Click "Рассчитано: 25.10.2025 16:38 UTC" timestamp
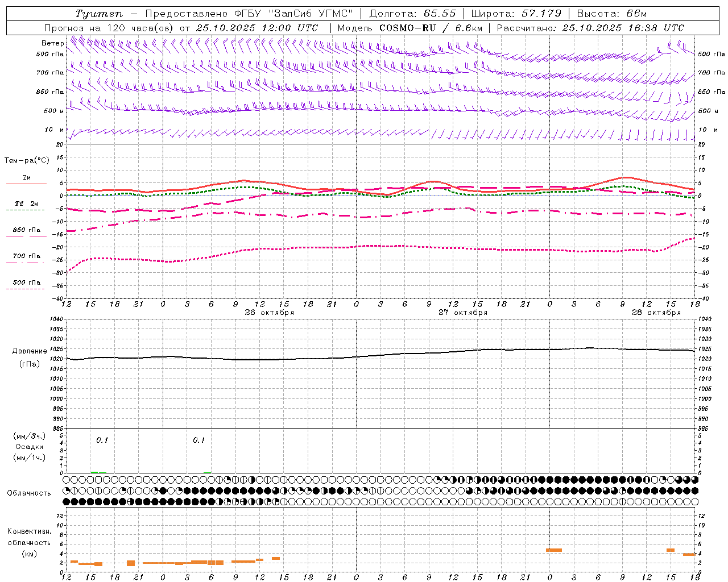This screenshot has width=728, height=582. pos(590,28)
